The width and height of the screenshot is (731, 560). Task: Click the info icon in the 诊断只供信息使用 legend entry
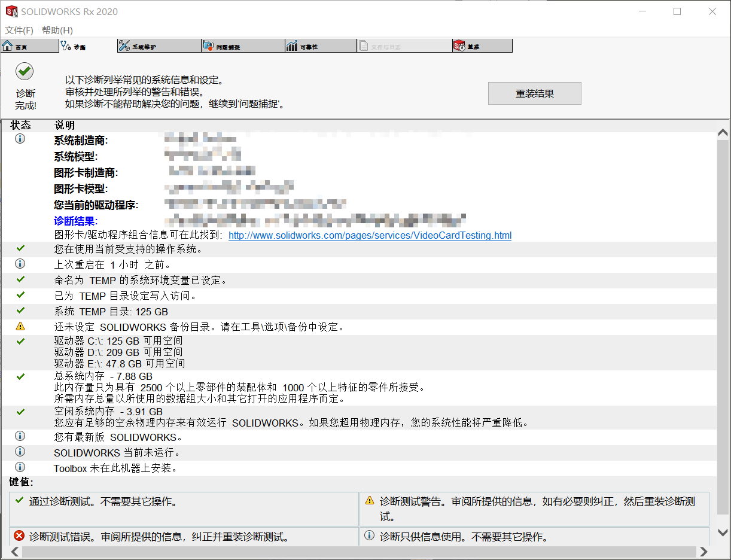(x=369, y=536)
